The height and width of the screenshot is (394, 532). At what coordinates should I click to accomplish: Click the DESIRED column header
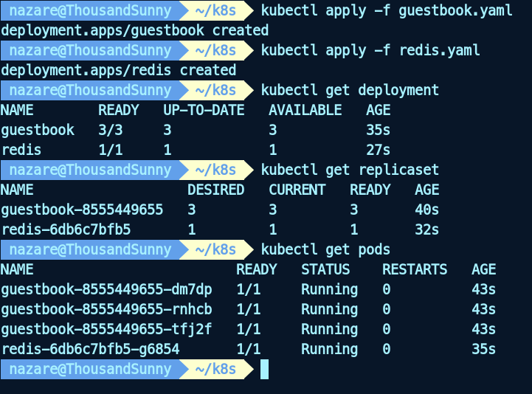[x=215, y=190]
